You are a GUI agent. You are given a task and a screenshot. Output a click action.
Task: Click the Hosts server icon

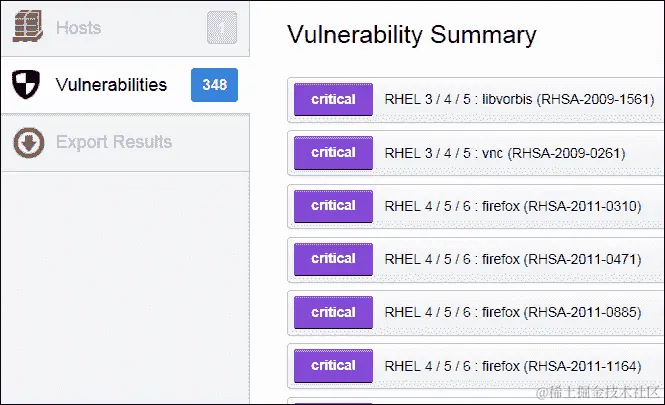point(26,28)
